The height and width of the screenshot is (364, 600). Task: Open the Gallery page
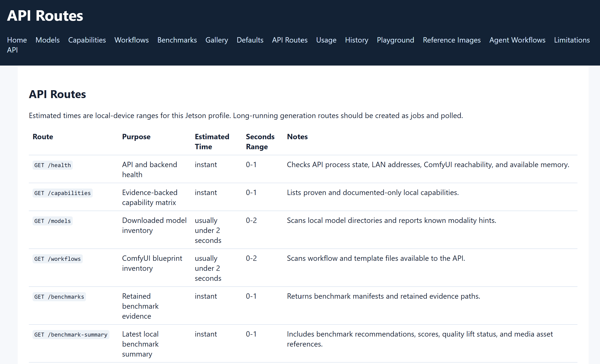click(x=217, y=40)
